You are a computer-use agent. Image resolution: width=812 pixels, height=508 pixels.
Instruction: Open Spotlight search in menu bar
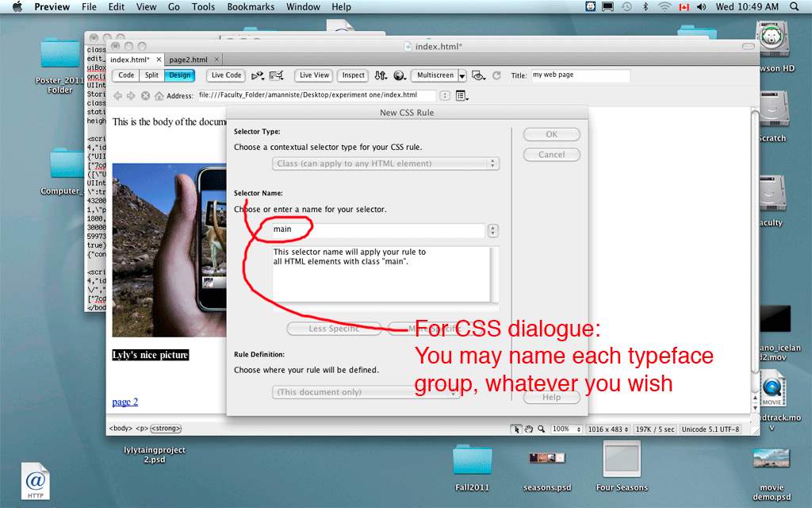[x=794, y=6]
